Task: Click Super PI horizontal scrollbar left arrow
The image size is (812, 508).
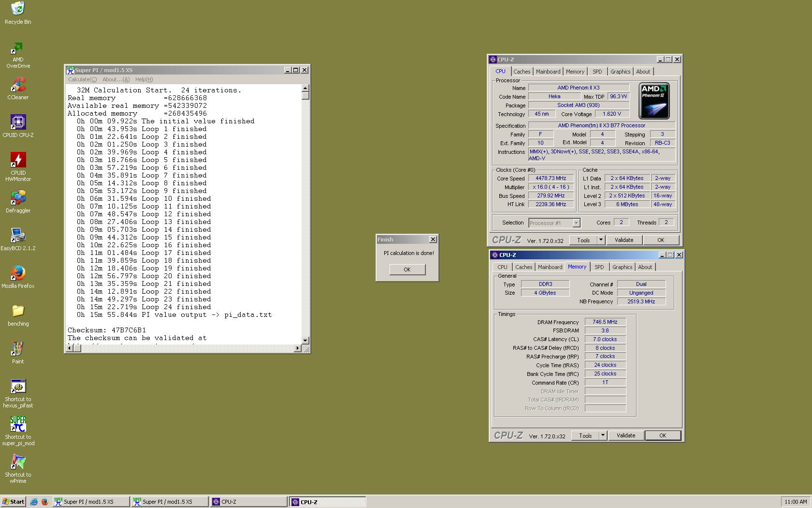Action: 70,348
